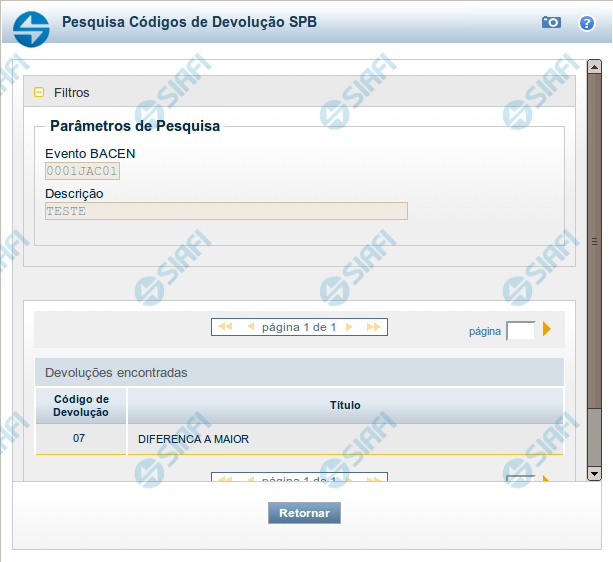This screenshot has height=562, width=613.
Task: Go to next page in top paginator
Action: coord(349,327)
